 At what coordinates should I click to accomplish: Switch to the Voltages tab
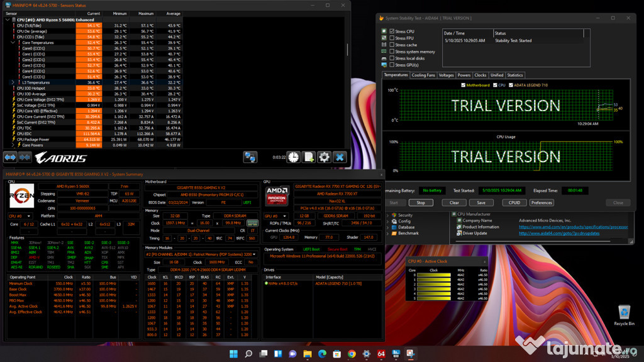[446, 75]
